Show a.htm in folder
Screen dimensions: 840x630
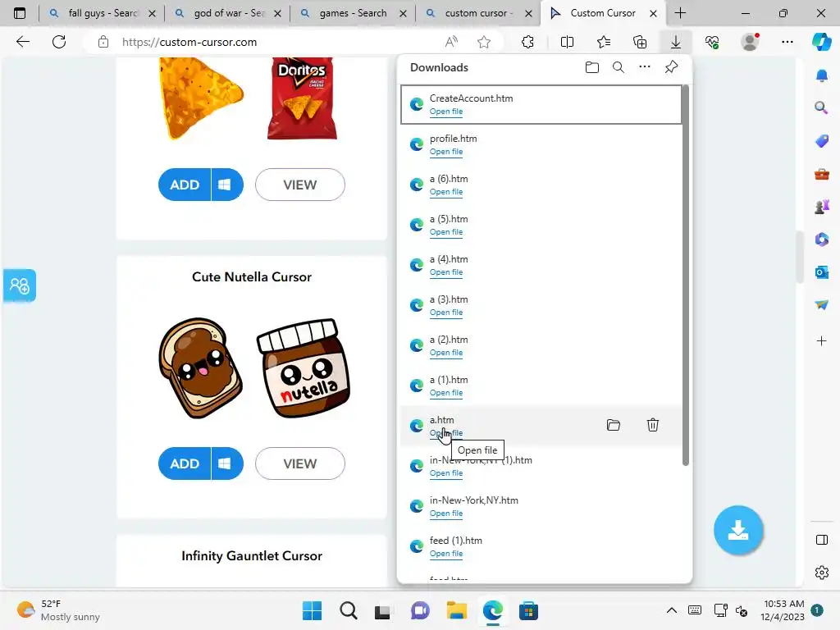click(x=614, y=426)
